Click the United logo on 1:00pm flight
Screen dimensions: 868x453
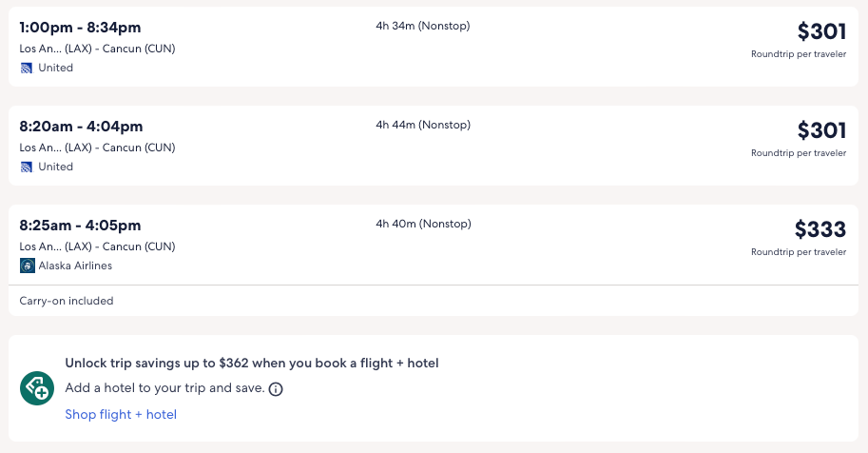tap(27, 68)
